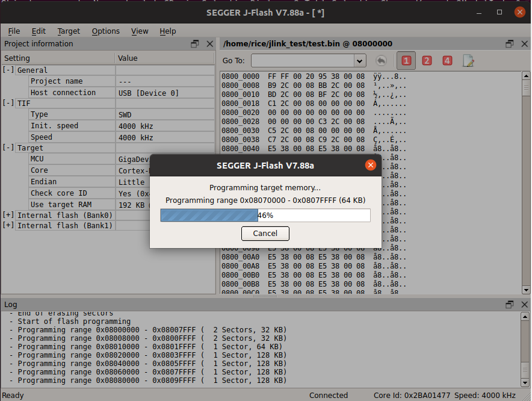This screenshot has width=532, height=401.
Task: Click log line 'Start of flash programming'
Action: coord(74,321)
